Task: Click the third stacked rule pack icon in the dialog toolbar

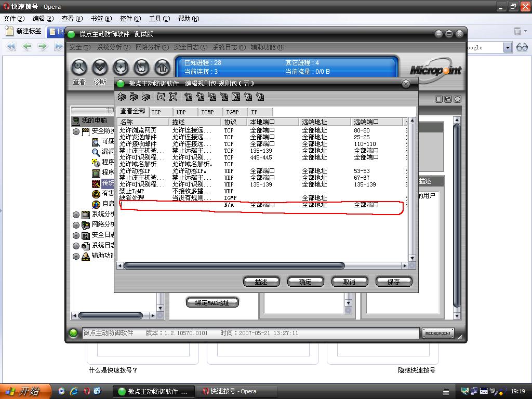Action: (x=146, y=97)
